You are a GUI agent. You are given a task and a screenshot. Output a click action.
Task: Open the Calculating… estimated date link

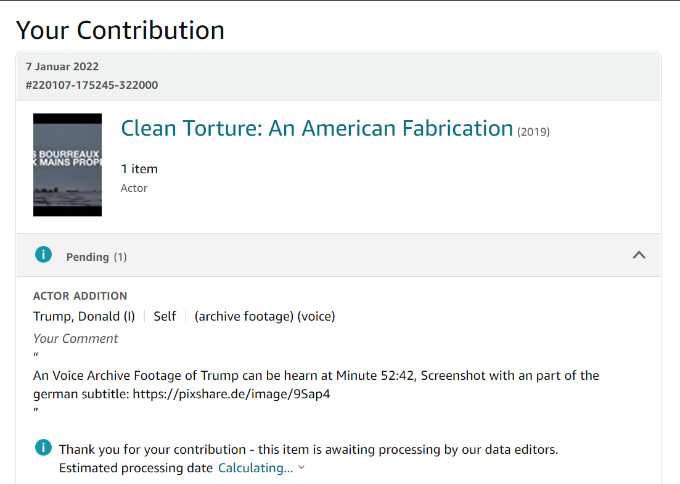255,468
